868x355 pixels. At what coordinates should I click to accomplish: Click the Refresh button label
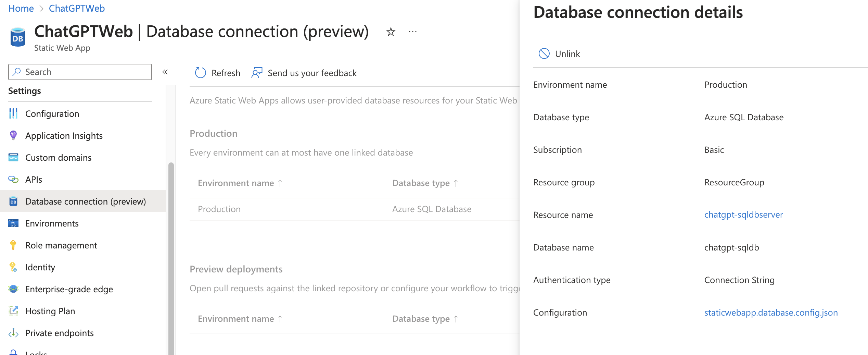pyautogui.click(x=226, y=73)
